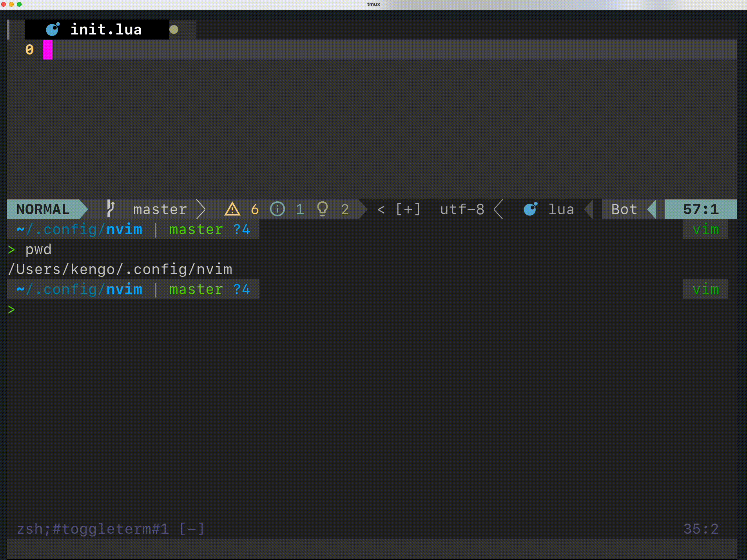
Task: Click the lua filetype label in statusline
Action: coord(561,210)
